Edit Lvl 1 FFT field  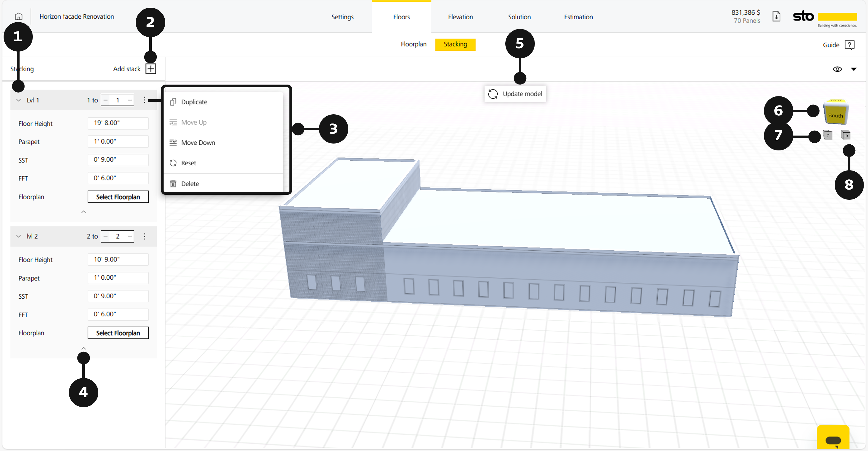118,178
